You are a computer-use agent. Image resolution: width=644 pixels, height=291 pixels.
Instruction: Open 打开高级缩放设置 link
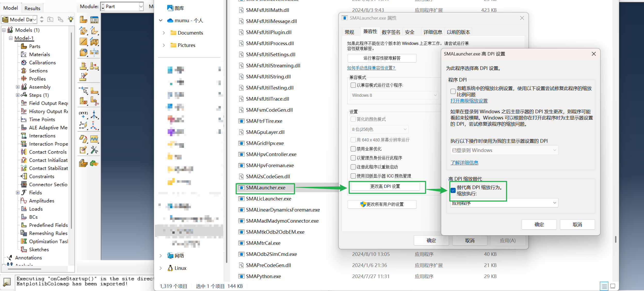coord(469,101)
